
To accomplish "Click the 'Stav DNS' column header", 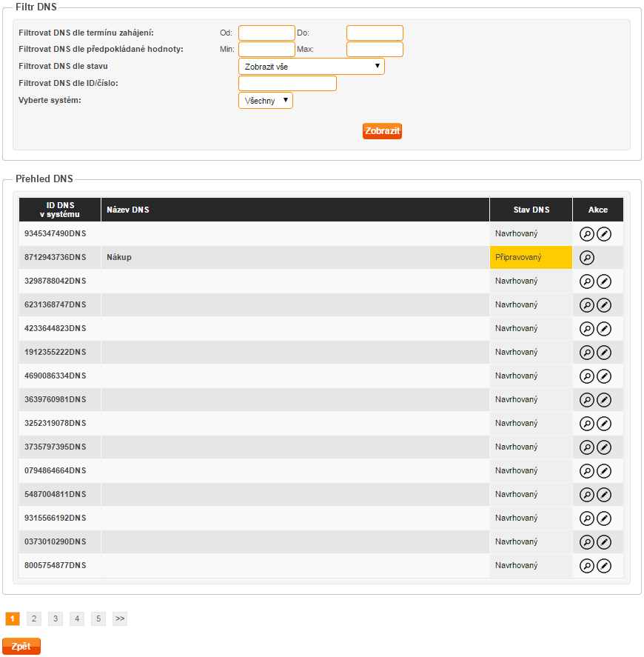I will click(531, 210).
